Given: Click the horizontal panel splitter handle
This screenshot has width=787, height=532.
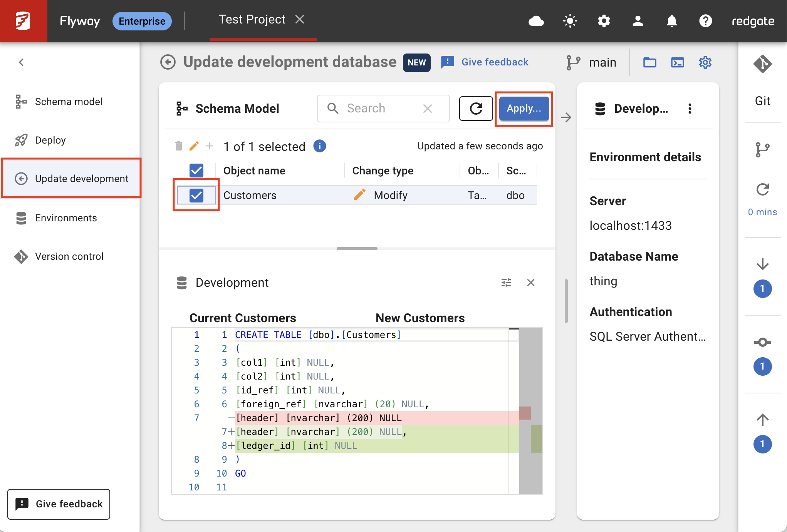Looking at the screenshot, I should tap(357, 249).
